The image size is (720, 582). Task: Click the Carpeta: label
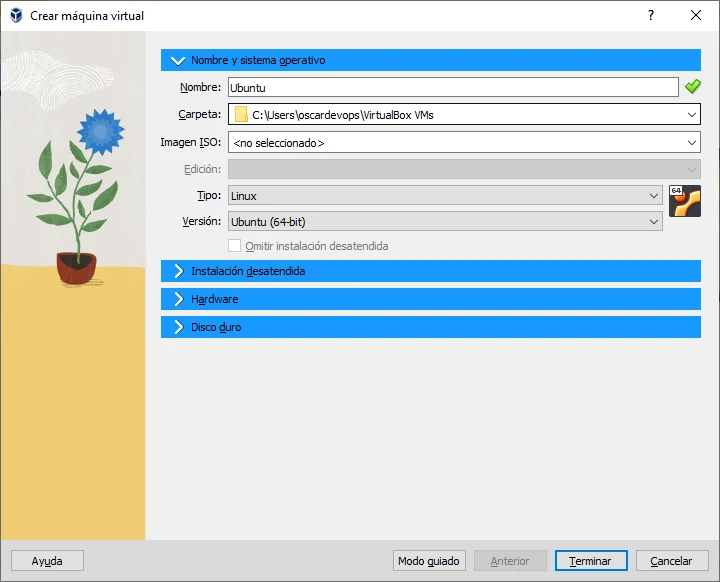coord(199,114)
